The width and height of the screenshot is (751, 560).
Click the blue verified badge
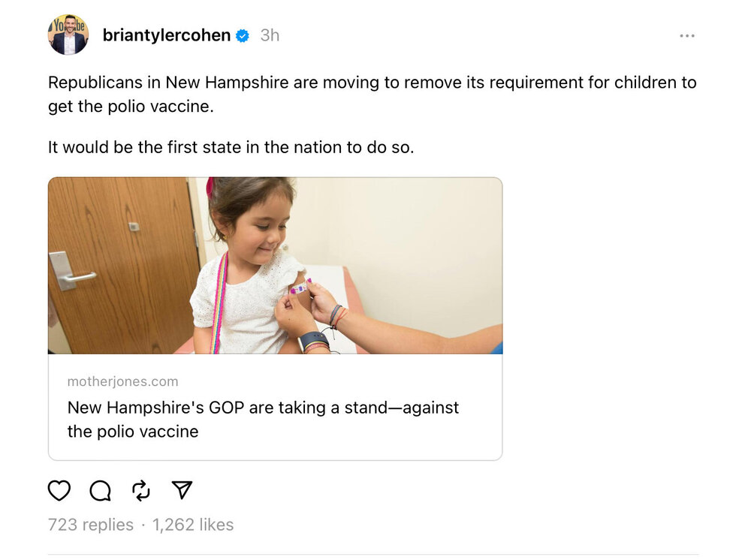tap(243, 35)
